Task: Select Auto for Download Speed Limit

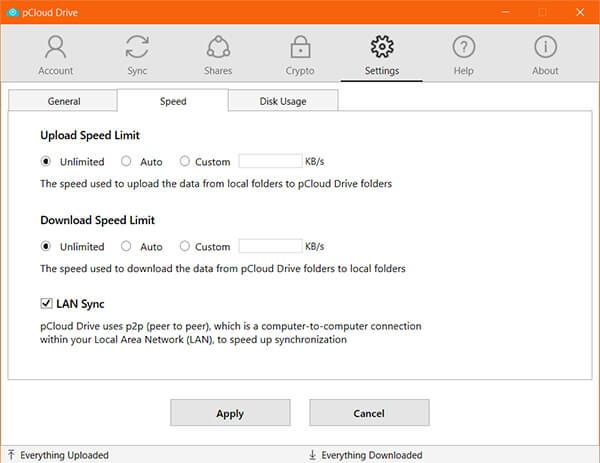Action: tap(126, 246)
